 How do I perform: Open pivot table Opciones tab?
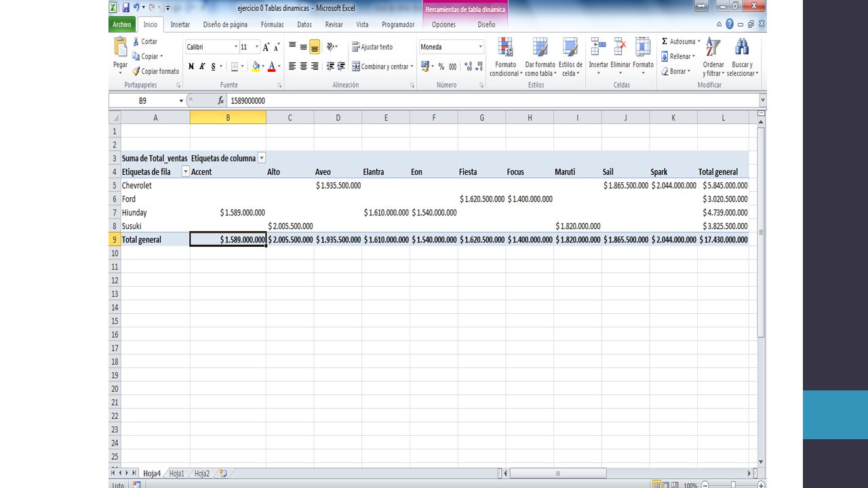pos(443,24)
